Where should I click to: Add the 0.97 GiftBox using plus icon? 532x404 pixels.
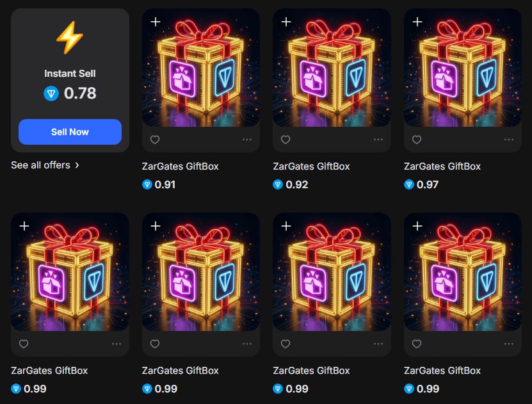[417, 22]
